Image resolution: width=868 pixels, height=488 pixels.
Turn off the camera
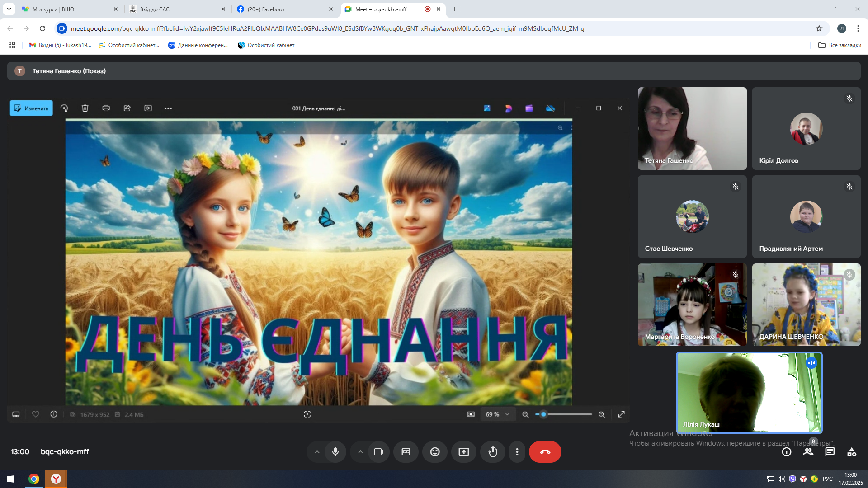[378, 452]
